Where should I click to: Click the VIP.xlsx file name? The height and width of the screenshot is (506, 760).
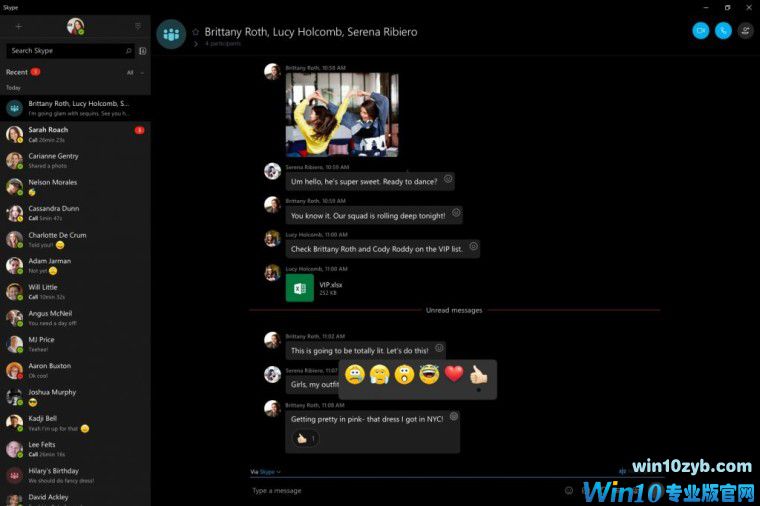[331, 285]
